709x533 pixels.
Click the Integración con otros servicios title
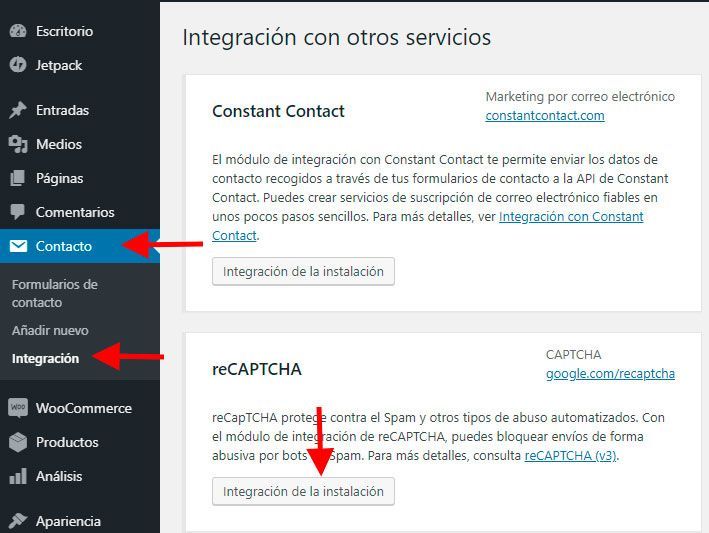coord(337,37)
